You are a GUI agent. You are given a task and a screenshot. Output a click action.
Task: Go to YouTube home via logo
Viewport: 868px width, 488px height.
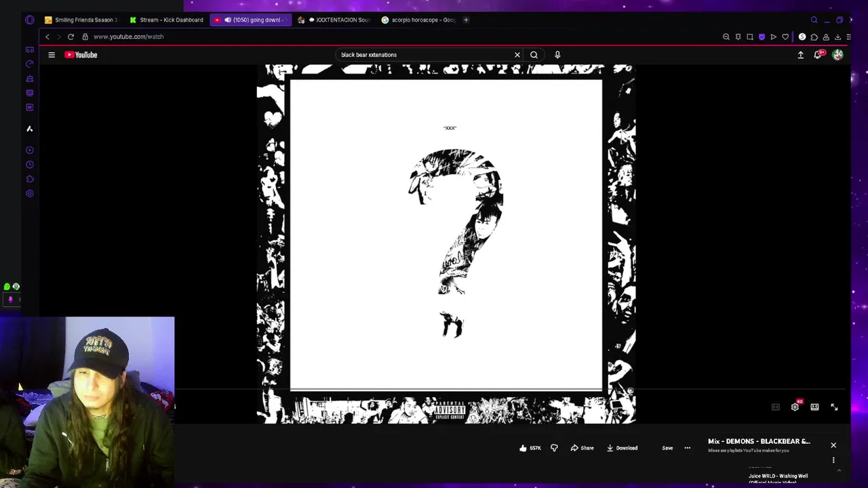[81, 55]
